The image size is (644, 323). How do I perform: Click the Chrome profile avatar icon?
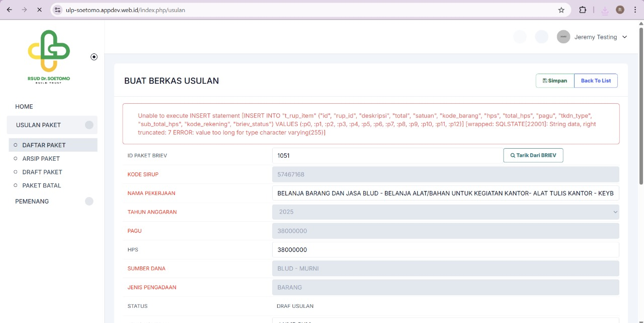coord(620,10)
